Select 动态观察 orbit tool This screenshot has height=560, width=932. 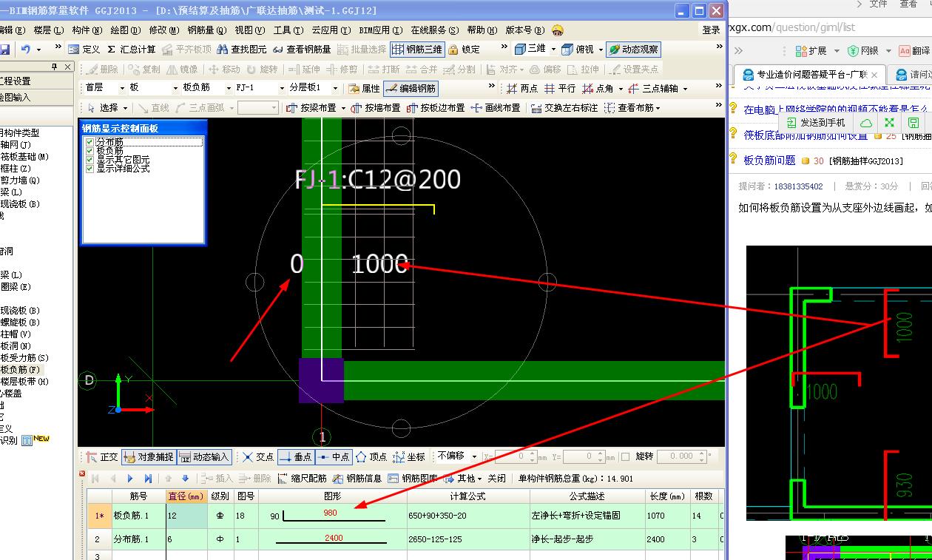633,50
